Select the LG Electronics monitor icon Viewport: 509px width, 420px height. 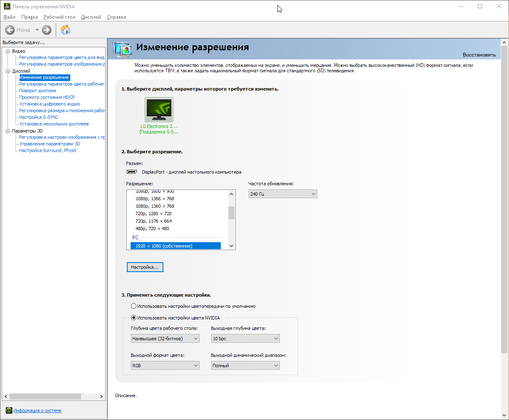[x=159, y=110]
